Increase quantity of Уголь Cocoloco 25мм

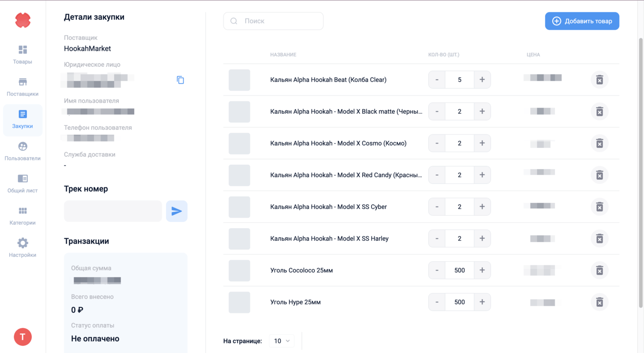[482, 270]
